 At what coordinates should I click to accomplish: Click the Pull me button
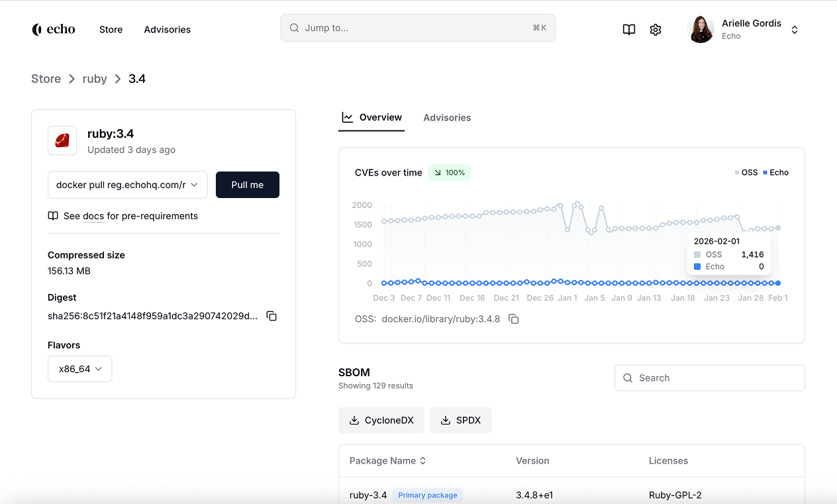click(248, 185)
